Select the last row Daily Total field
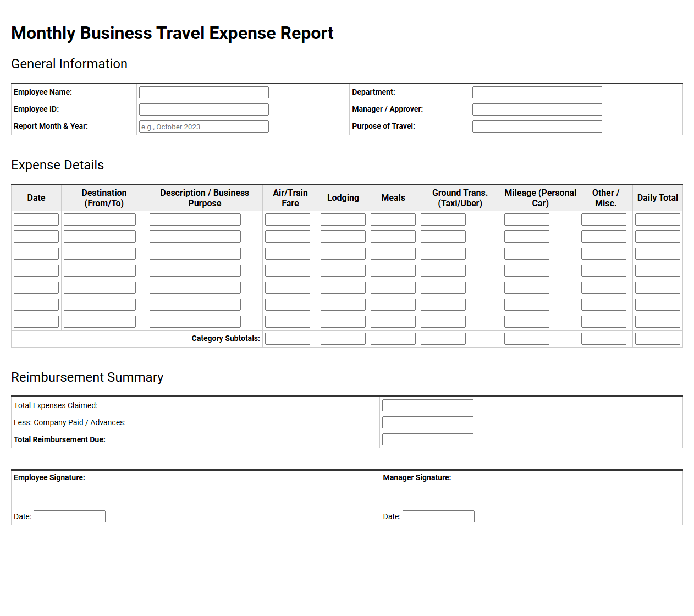The width and height of the screenshot is (694, 616). pyautogui.click(x=658, y=322)
